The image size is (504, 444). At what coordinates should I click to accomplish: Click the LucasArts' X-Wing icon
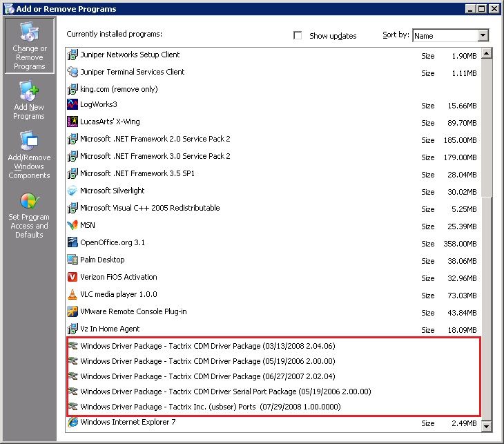click(x=73, y=122)
